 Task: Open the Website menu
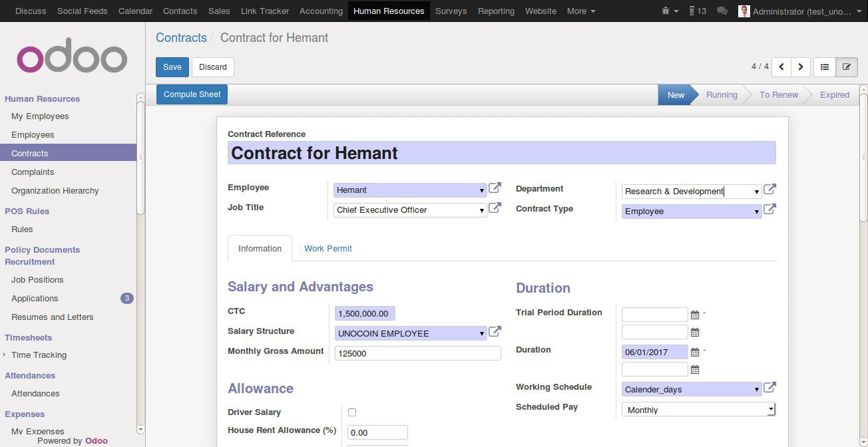tap(541, 11)
